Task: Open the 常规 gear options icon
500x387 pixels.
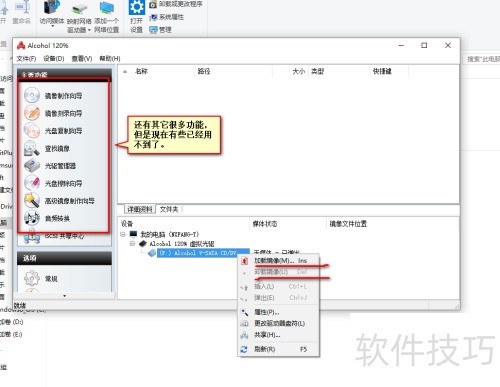Action: (x=32, y=278)
